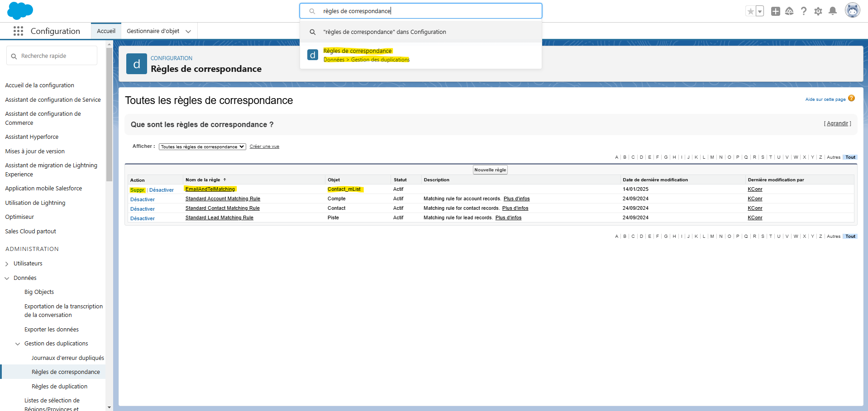Sort by Nom de la règle column
This screenshot has height=411, width=868.
(x=203, y=180)
